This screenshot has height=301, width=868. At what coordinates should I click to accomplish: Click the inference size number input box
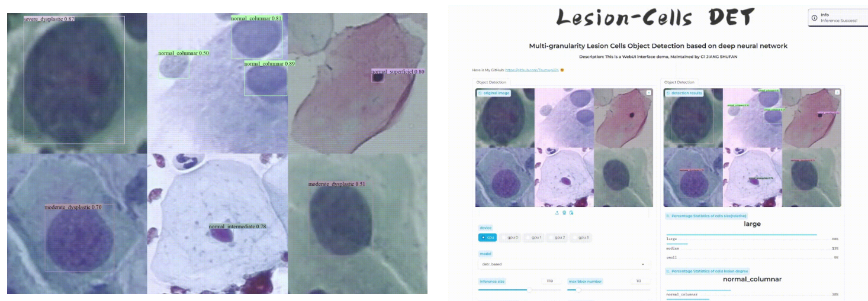(550, 281)
